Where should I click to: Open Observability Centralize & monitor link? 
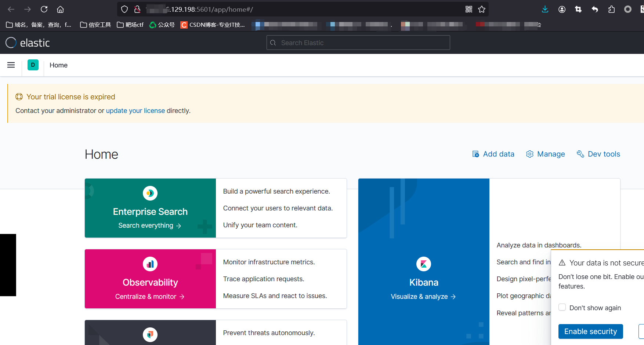coord(150,296)
